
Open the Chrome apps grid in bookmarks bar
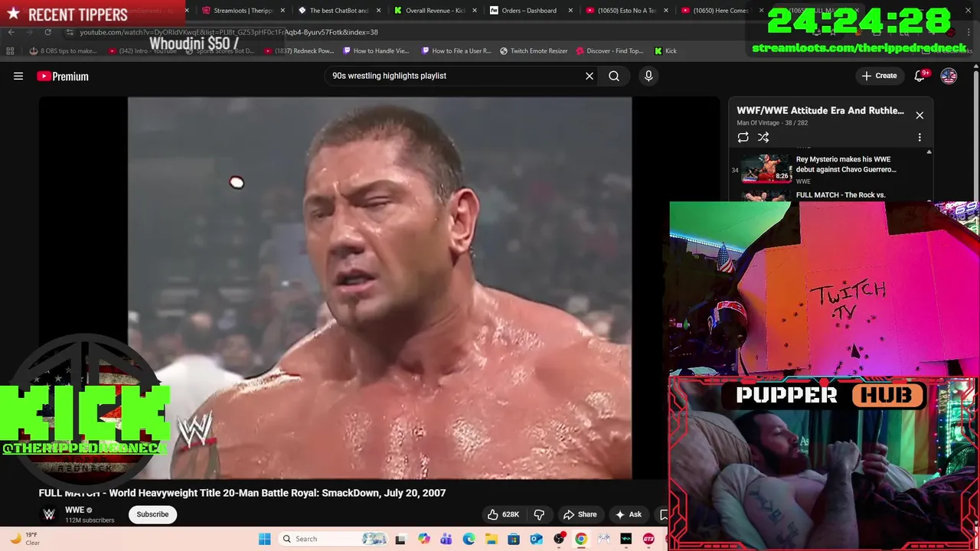pyautogui.click(x=10, y=51)
